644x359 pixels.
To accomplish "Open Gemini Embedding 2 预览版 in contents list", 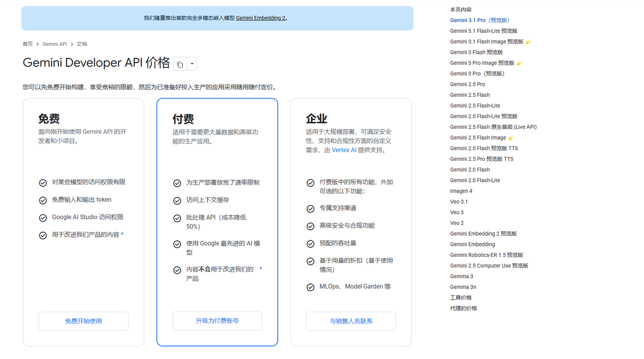I will click(484, 234).
